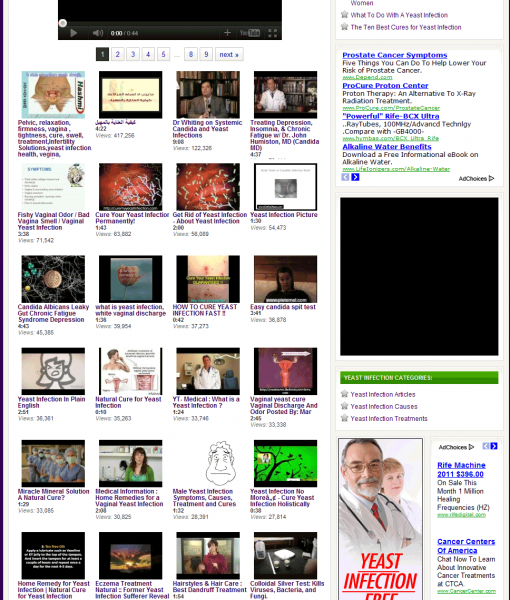Image resolution: width=510 pixels, height=600 pixels.
Task: Go to page 2 of the videos
Action: click(117, 54)
